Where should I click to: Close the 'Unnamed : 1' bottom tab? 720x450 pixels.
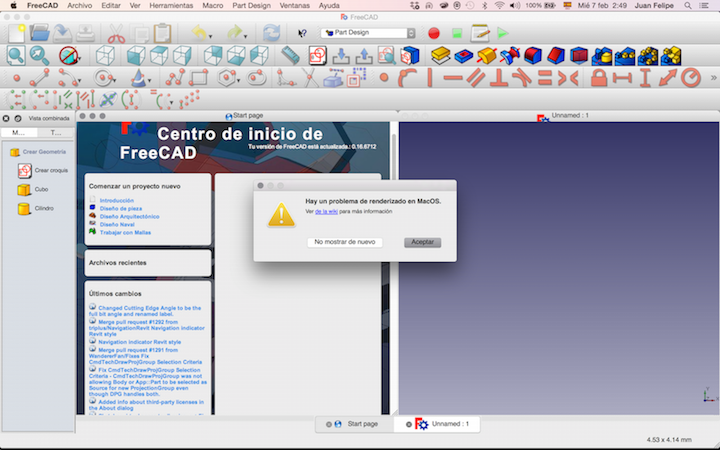pos(409,424)
